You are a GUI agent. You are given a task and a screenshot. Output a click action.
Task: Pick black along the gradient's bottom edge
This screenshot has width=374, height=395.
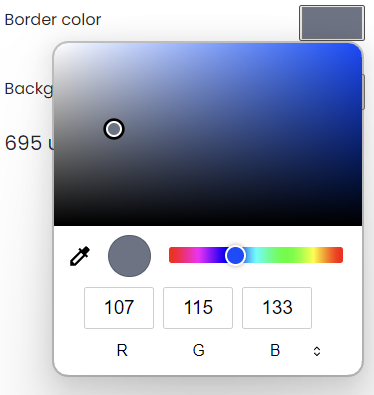coord(208,223)
